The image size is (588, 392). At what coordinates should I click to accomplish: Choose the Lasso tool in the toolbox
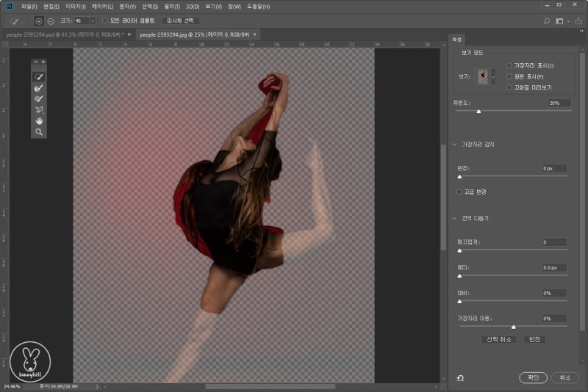click(39, 109)
